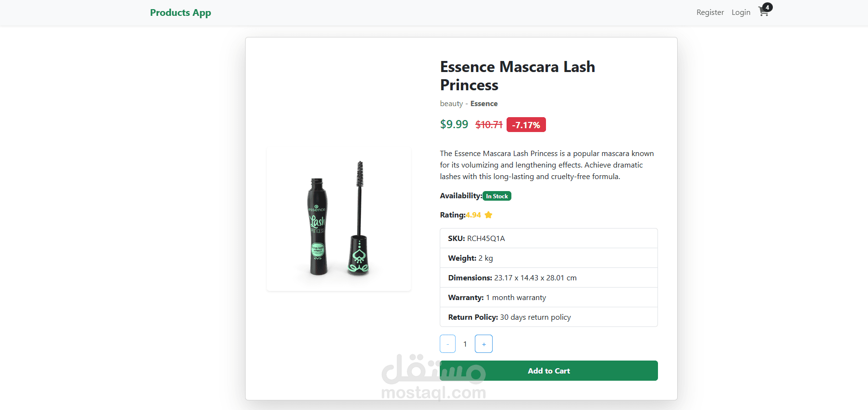868x410 pixels.
Task: Select the Essence brand name
Action: pos(484,104)
